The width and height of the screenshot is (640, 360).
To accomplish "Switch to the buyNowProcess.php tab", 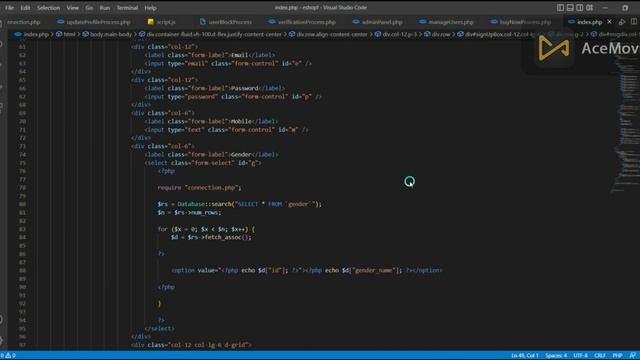I will pyautogui.click(x=521, y=22).
